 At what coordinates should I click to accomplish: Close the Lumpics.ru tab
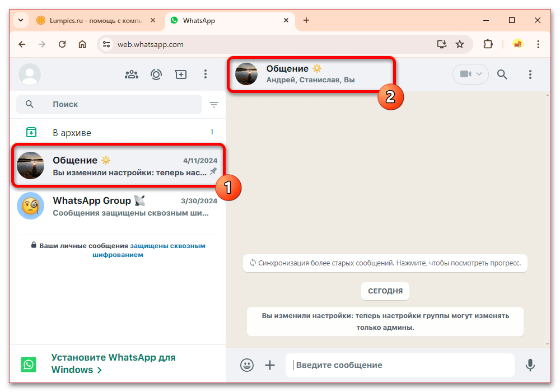pos(153,20)
